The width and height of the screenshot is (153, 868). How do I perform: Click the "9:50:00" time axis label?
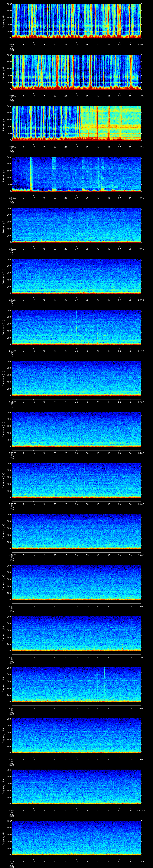point(12,351)
